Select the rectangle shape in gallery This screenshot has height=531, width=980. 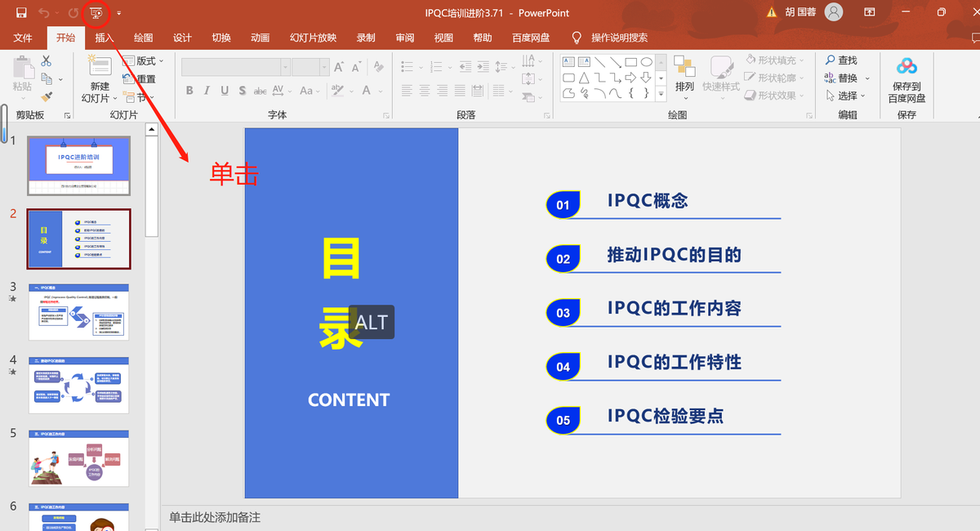630,62
